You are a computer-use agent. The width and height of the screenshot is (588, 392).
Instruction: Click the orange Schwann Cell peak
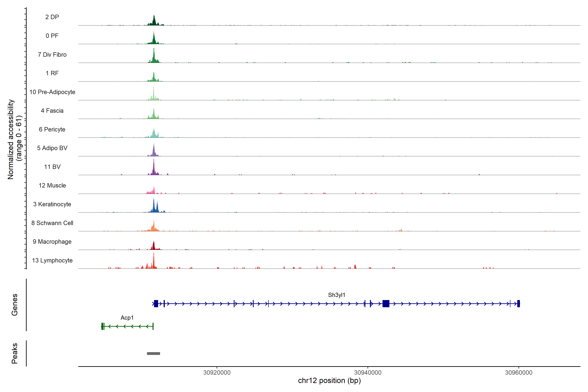tap(154, 227)
